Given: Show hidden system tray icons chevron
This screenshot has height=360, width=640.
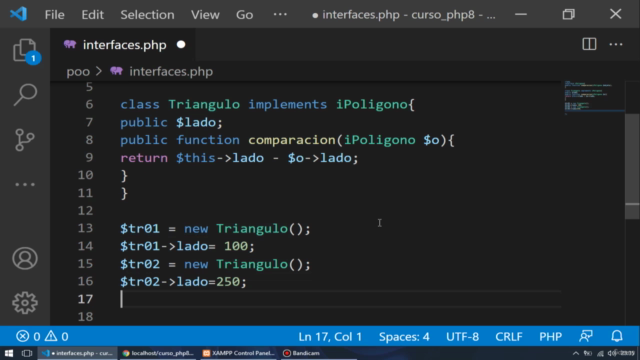Looking at the screenshot, I should pyautogui.click(x=576, y=353).
